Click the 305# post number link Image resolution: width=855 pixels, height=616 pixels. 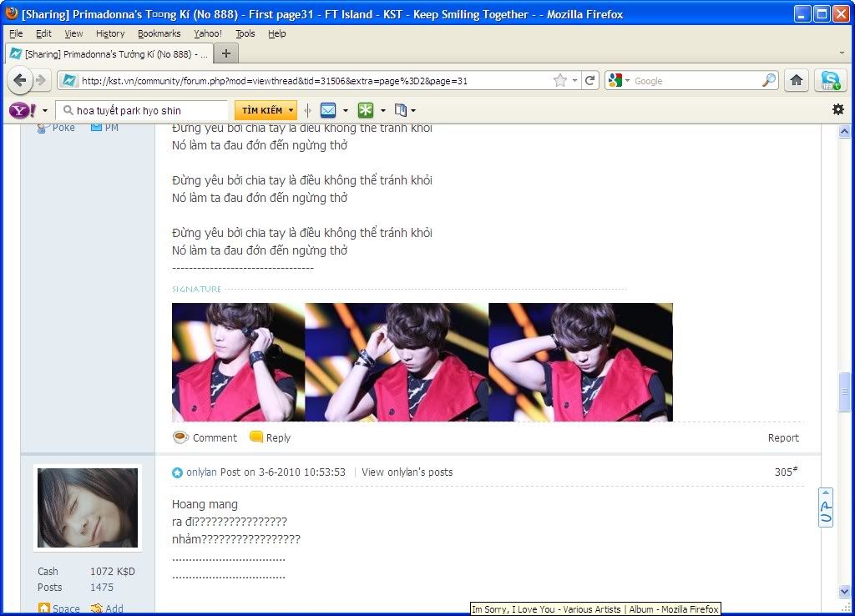786,472
